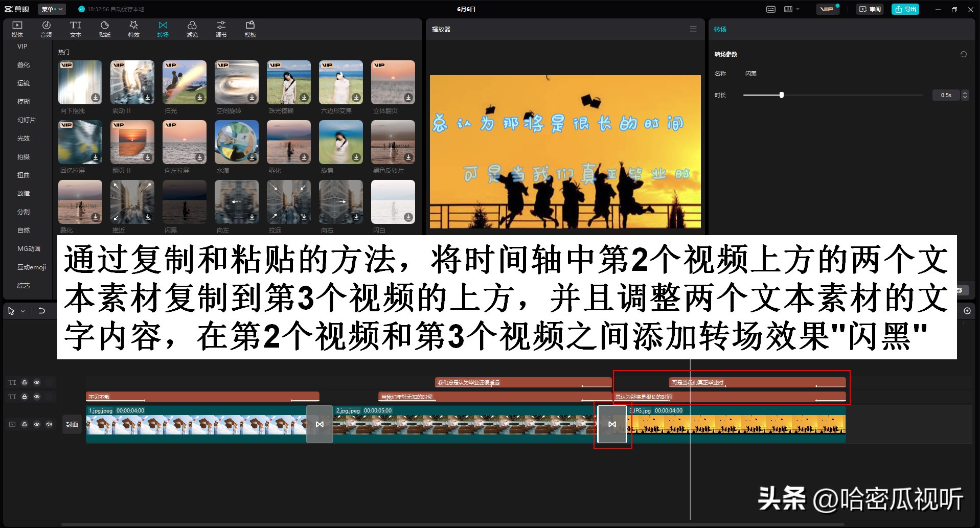Click the 导出 export button
Viewport: 980px width, 528px height.
[905, 9]
